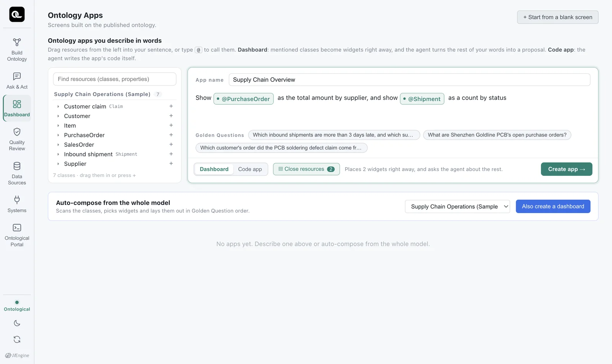Click the App name input field
This screenshot has height=364, width=612.
[409, 80]
